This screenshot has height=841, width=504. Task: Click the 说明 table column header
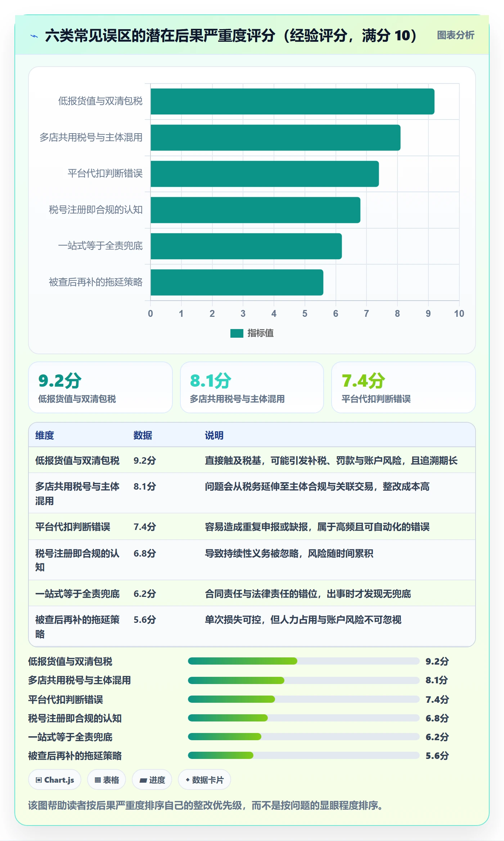214,435
